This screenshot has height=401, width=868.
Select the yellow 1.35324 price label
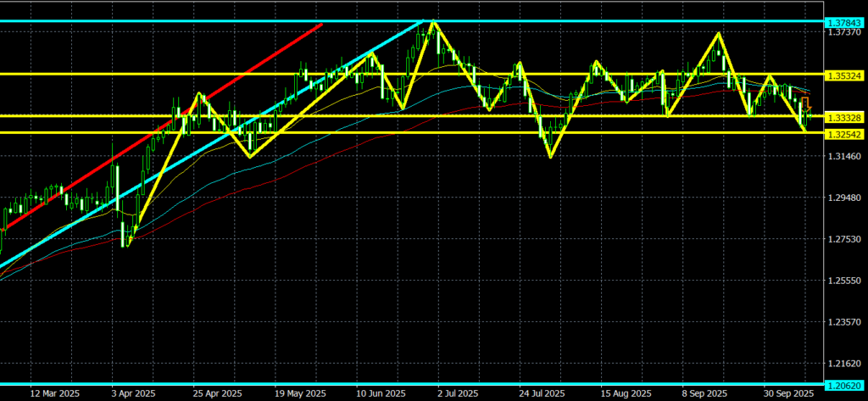[x=845, y=75]
